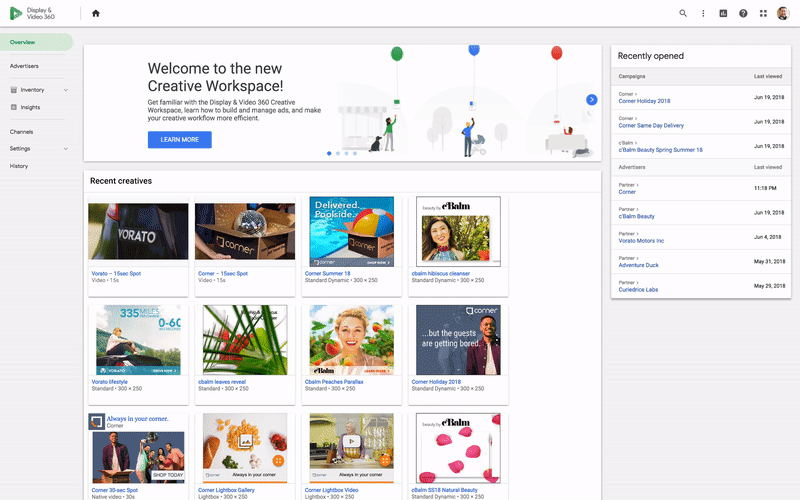Open Insights from the sidebar
The width and height of the screenshot is (800, 500).
pos(30,107)
